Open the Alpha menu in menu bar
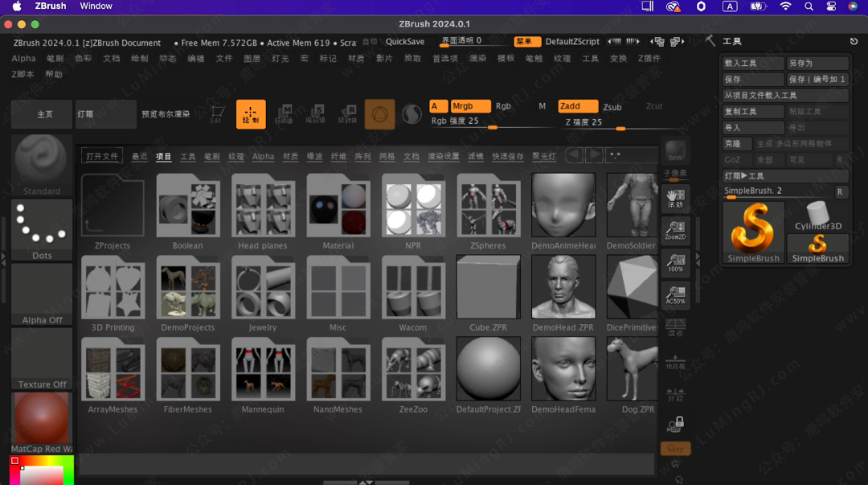Image resolution: width=868 pixels, height=485 pixels. click(23, 59)
